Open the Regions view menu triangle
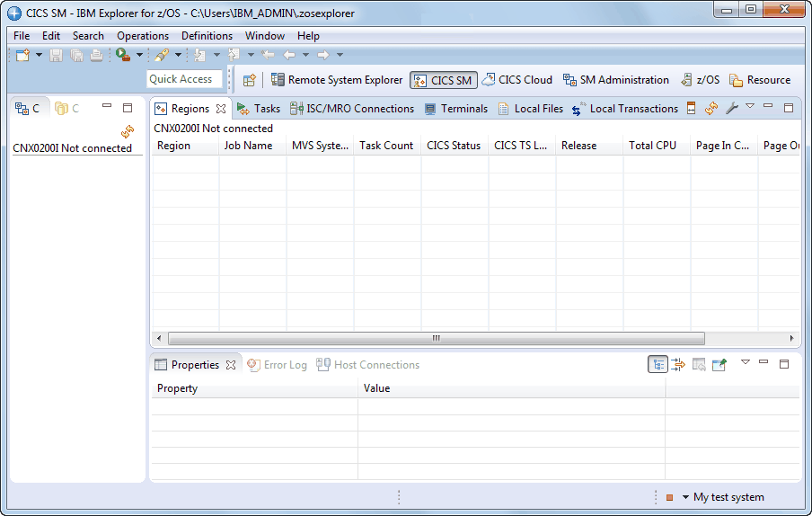The image size is (812, 516). click(749, 107)
